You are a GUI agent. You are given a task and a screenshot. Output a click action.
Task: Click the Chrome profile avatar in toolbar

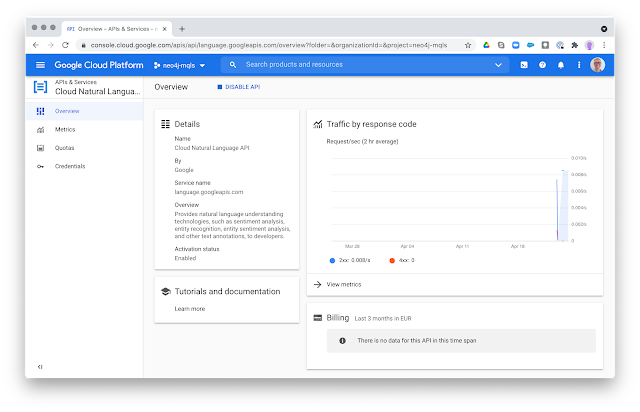(589, 45)
